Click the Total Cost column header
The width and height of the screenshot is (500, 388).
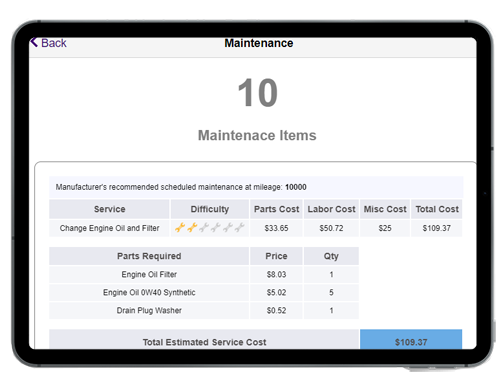tap(437, 209)
